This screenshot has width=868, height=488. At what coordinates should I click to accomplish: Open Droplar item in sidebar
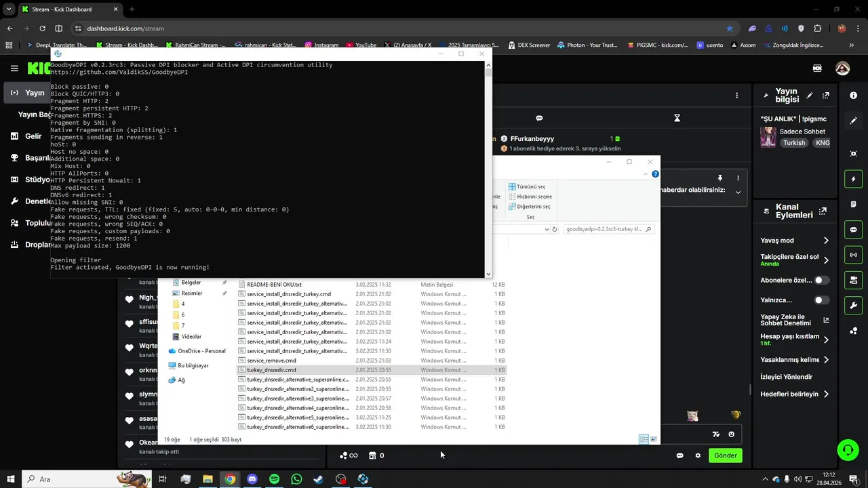click(x=30, y=245)
